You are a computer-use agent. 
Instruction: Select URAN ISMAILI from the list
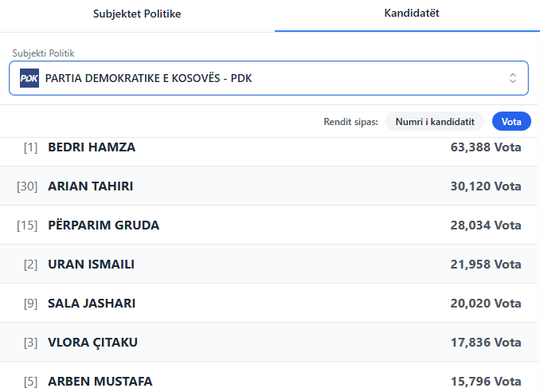point(91,265)
